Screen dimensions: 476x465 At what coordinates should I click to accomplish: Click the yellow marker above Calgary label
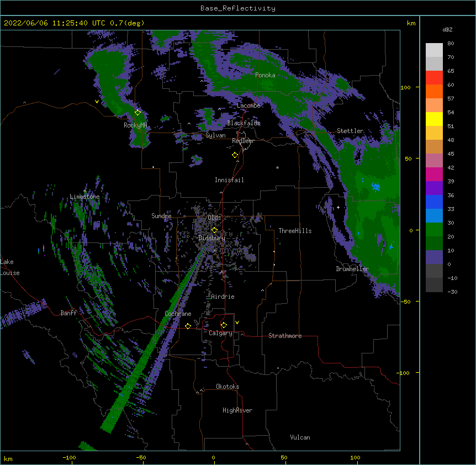[x=224, y=325]
